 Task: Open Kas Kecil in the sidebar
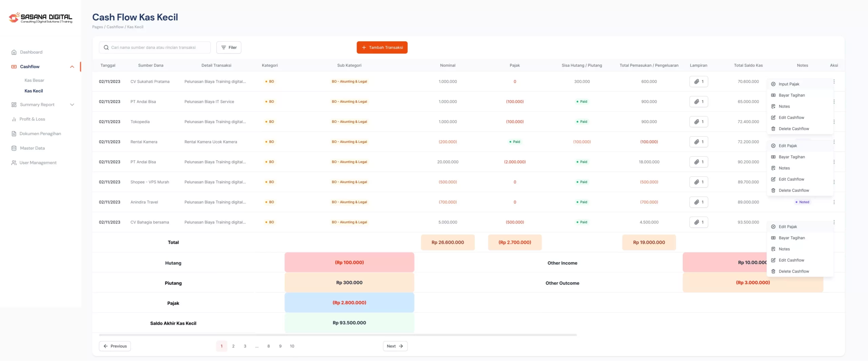(x=34, y=91)
